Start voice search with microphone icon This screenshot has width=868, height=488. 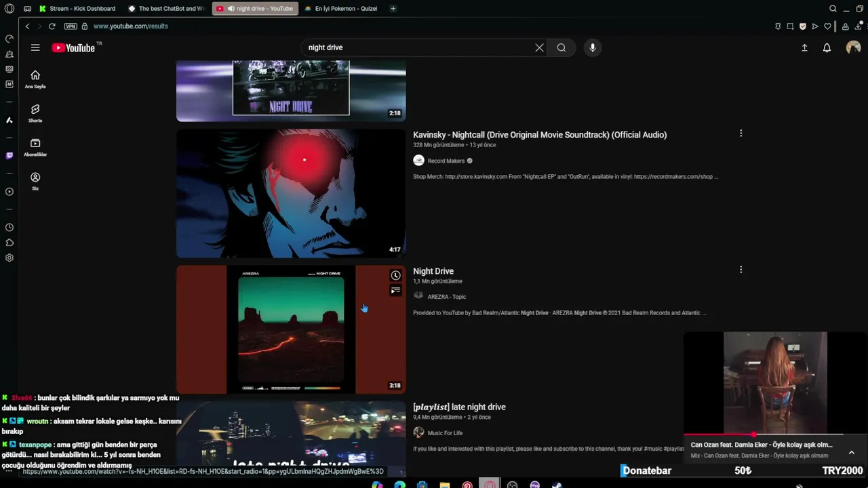tap(593, 47)
